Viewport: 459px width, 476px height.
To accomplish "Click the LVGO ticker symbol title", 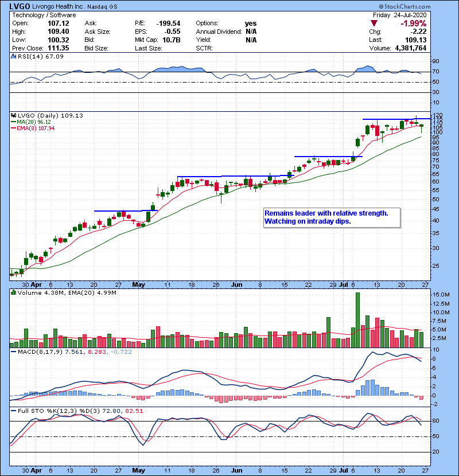I will tap(20, 6).
